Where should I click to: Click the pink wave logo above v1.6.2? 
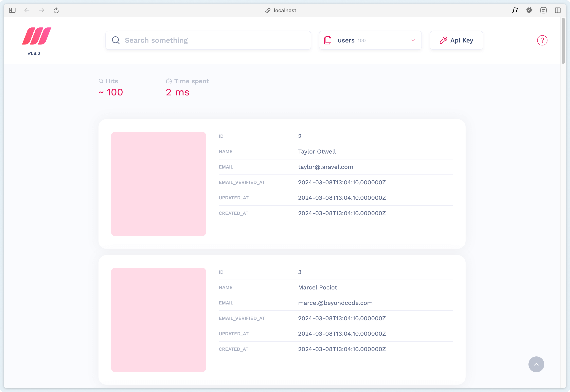36,36
